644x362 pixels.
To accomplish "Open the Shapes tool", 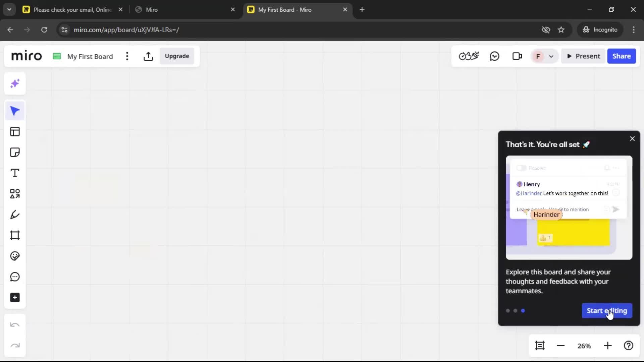I will [x=15, y=194].
